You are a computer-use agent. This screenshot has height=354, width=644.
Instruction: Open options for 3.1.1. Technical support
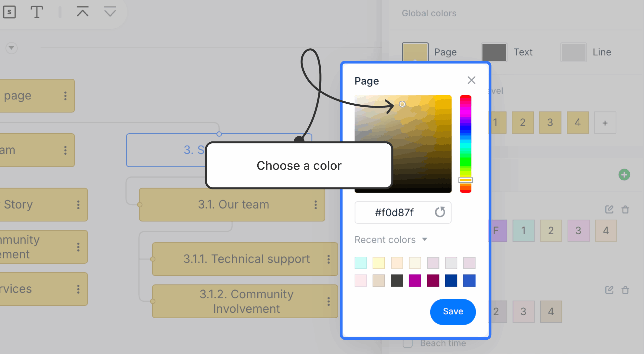tap(329, 259)
